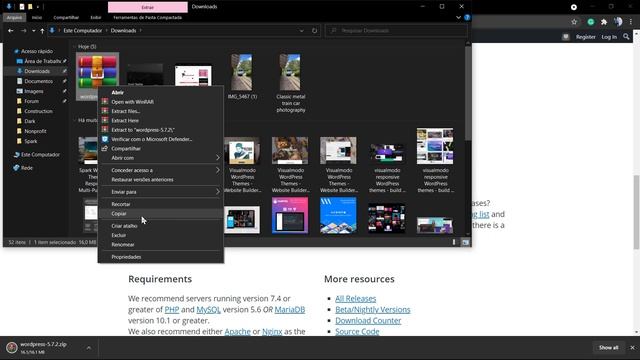Choose Recortar in the context menu
Viewport: 640px width, 360px height.
point(161,204)
